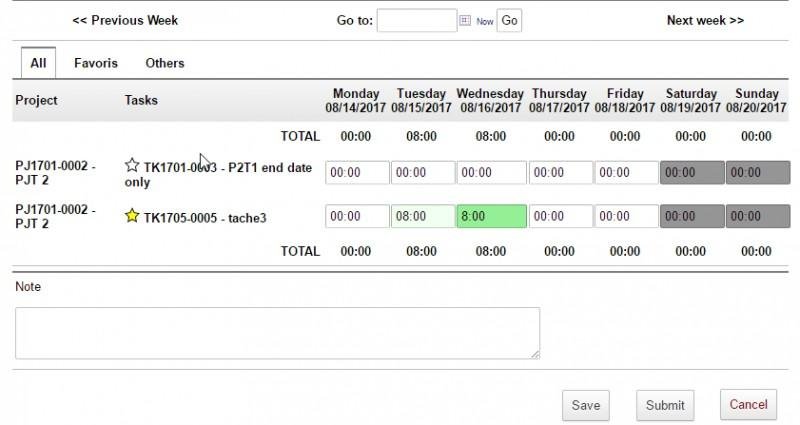The image size is (800, 425).
Task: Click Monday 08/14/2017 column header
Action: tap(356, 101)
